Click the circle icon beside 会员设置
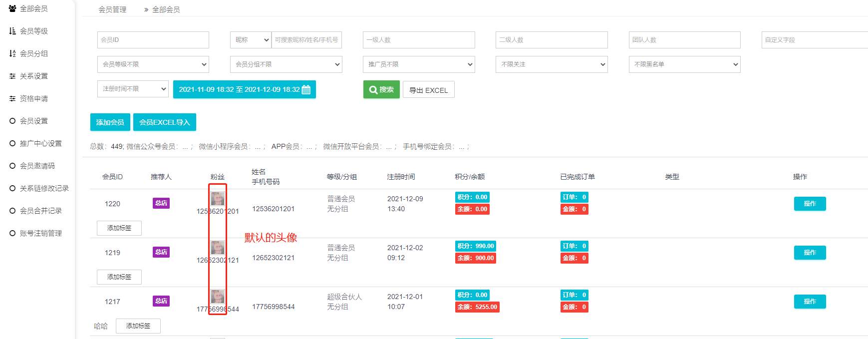868x339 pixels. (x=12, y=121)
